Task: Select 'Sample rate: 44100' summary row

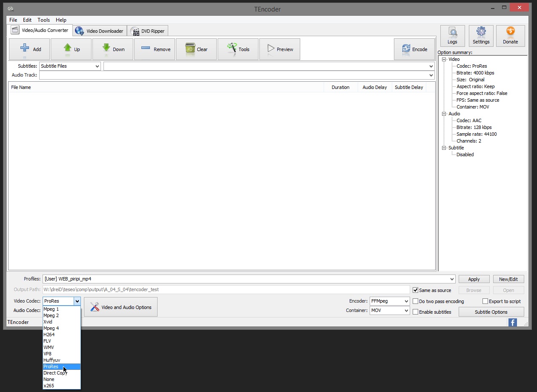Action: (477, 134)
